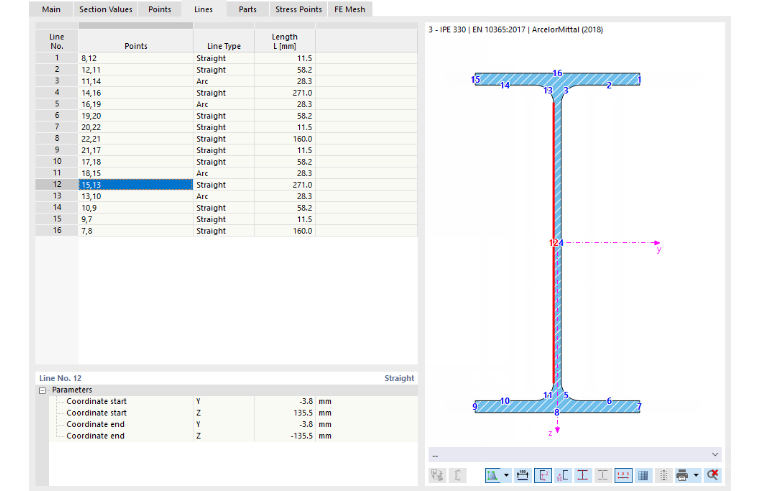Toggle the numbering display icon
Screen dimensions: 760x491
623,475
